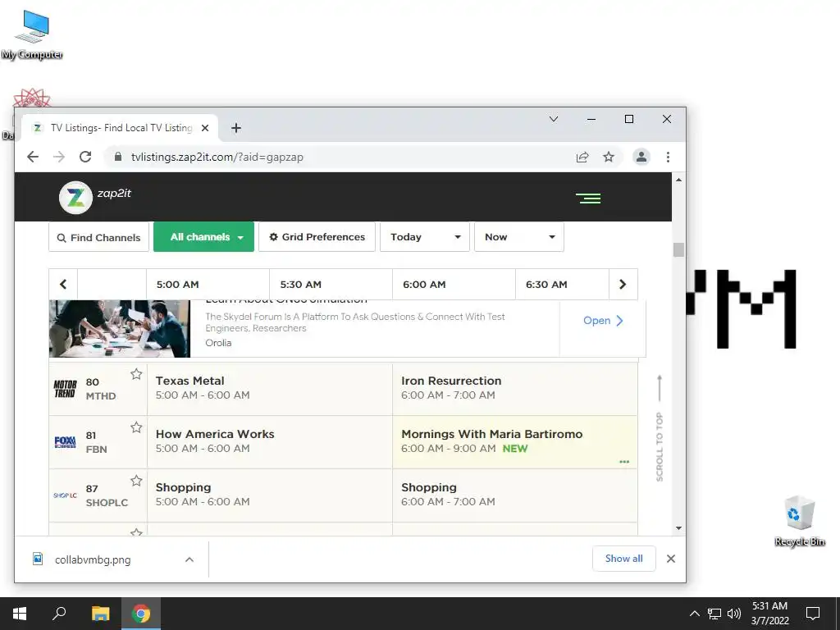840x630 pixels.
Task: Open Iron Resurrection program details
Action: (x=515, y=389)
